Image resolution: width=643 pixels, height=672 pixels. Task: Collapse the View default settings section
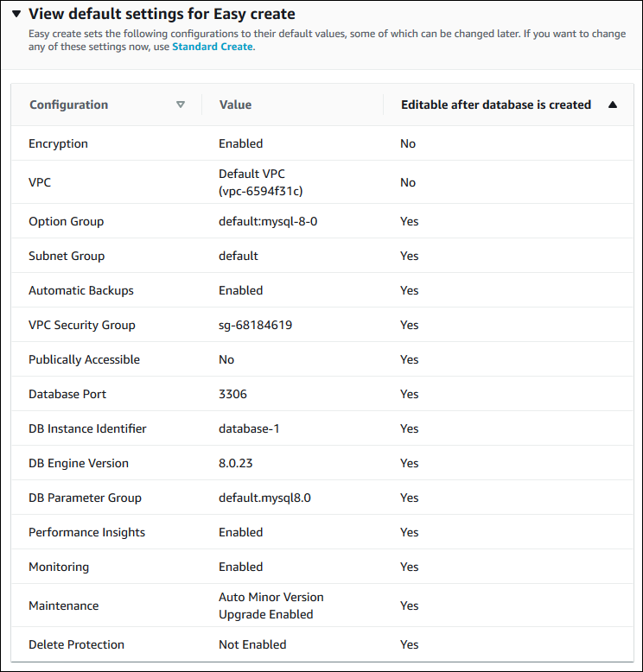pos(15,15)
